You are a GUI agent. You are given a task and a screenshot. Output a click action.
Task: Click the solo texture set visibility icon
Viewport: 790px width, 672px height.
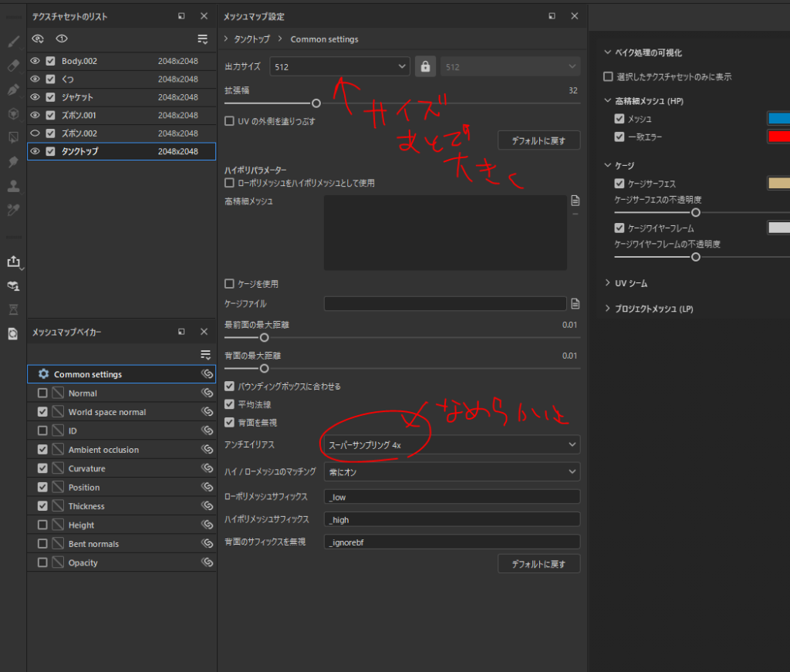point(62,39)
